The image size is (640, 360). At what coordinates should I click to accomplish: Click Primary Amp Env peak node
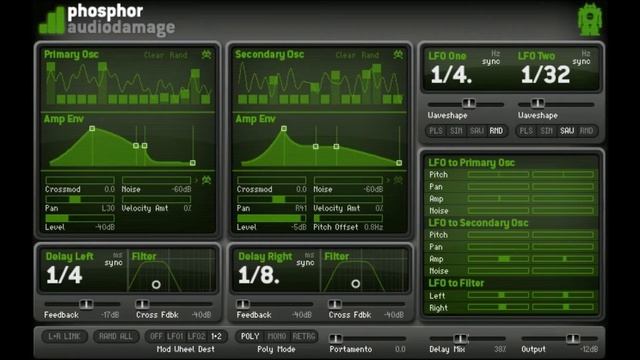[x=92, y=129]
